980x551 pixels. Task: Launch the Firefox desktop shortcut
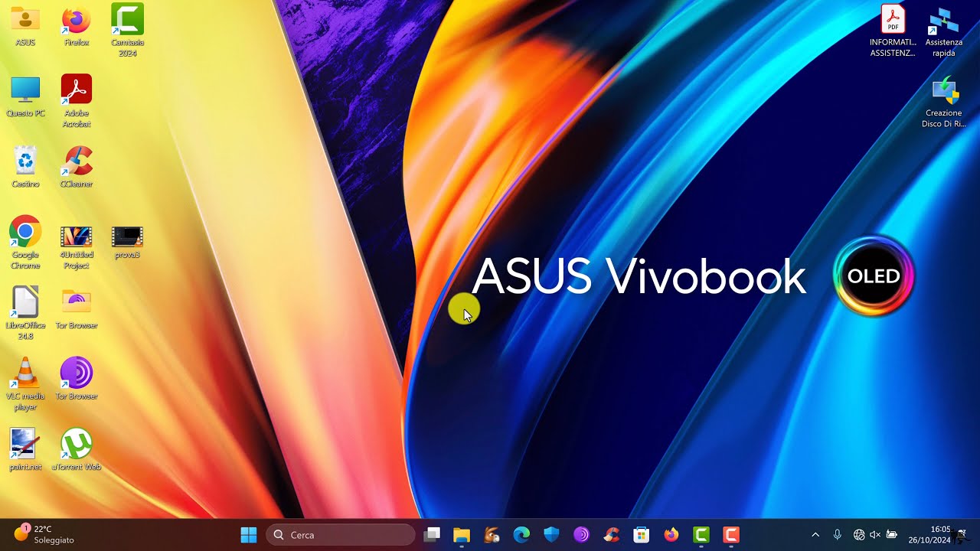(x=76, y=25)
